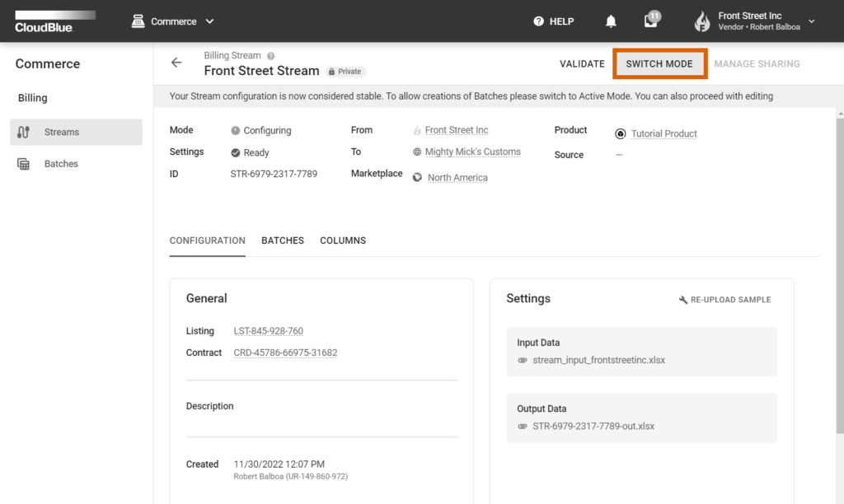
Task: Open STR-6979-2317-7789-out.xlsx file
Action: click(593, 426)
